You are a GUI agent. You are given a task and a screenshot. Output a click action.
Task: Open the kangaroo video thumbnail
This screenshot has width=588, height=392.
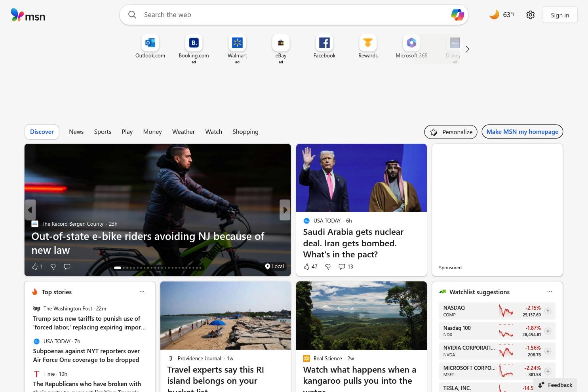point(362,316)
